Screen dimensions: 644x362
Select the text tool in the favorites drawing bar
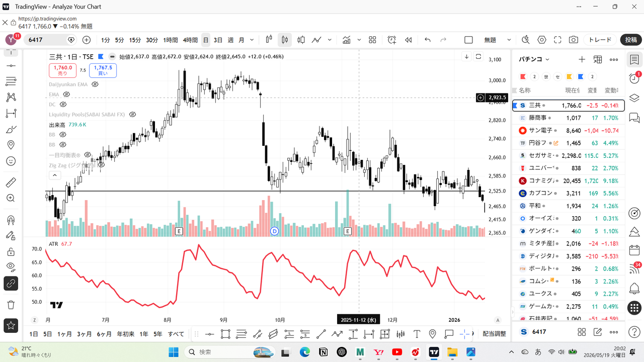[417, 334]
